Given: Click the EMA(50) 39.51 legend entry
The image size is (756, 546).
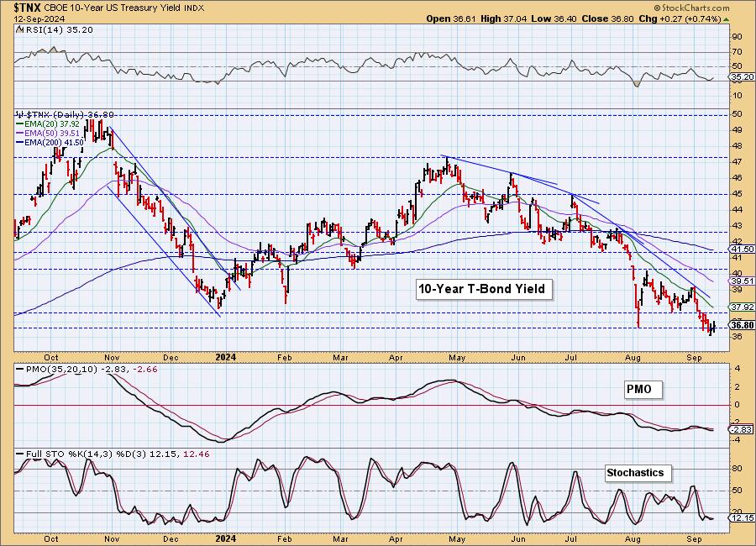Looking at the screenshot, I should click(48, 133).
